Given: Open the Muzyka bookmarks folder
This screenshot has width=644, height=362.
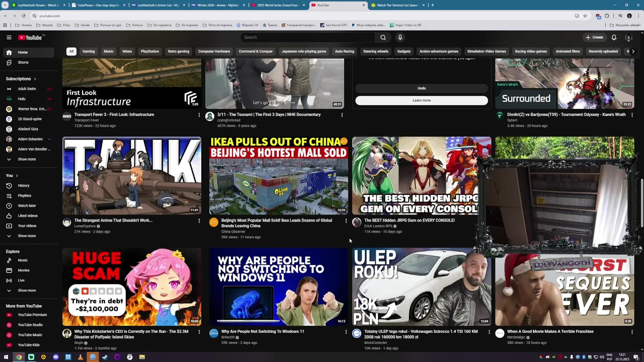Looking at the screenshot, I should click(x=45, y=25).
